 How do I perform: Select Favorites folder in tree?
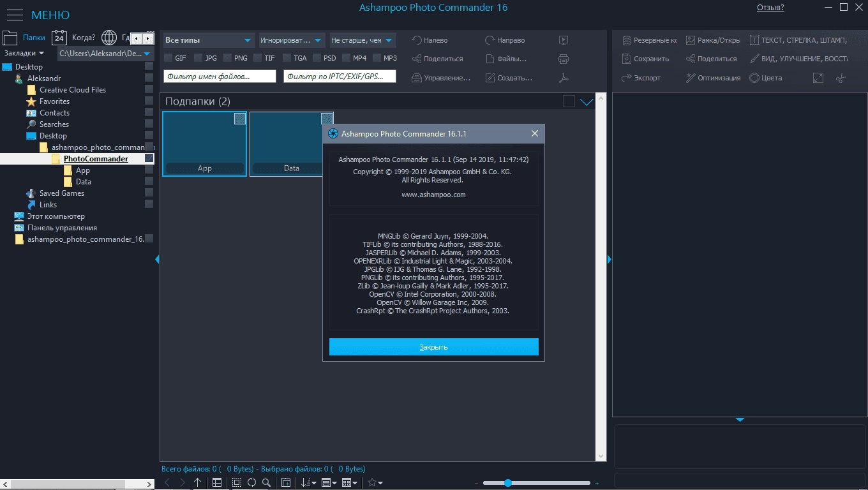[54, 101]
